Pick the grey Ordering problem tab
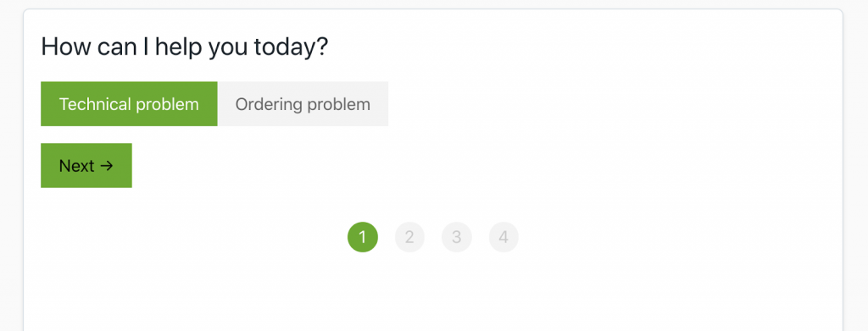The image size is (868, 331). pos(303,104)
